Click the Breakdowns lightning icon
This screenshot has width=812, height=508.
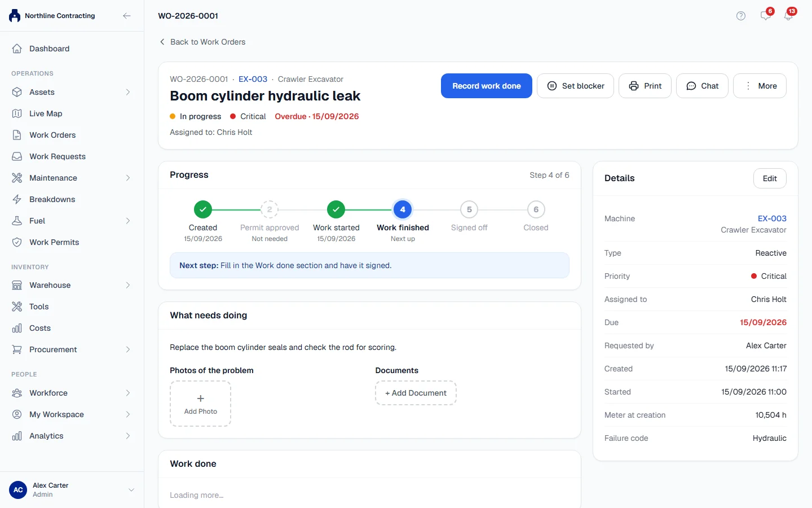[x=17, y=199]
